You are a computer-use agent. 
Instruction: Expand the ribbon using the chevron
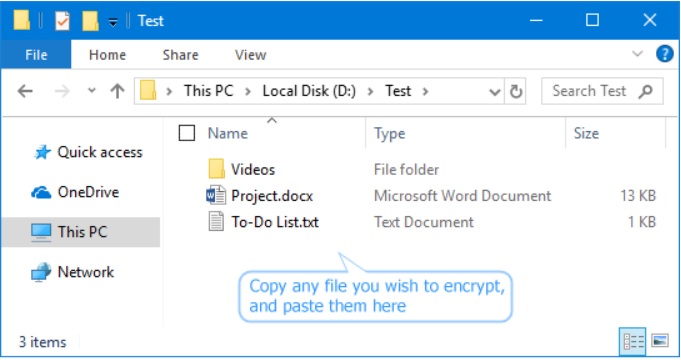[x=637, y=54]
